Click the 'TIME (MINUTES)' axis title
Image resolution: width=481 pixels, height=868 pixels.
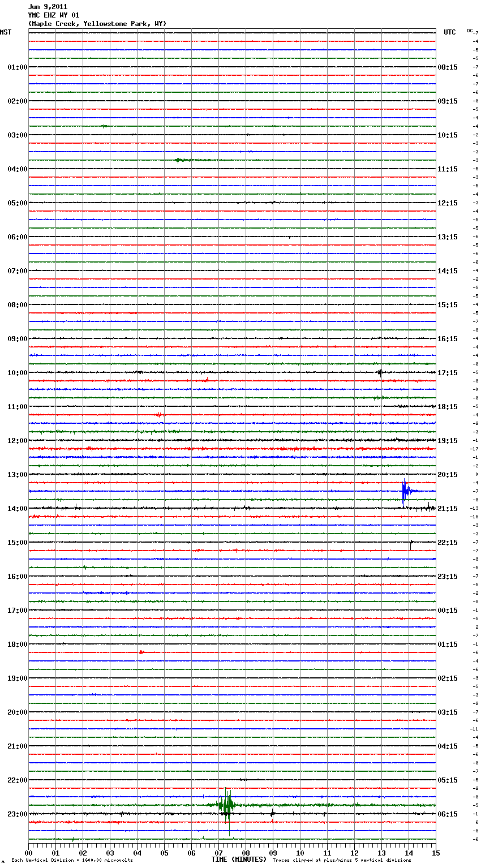239,860
